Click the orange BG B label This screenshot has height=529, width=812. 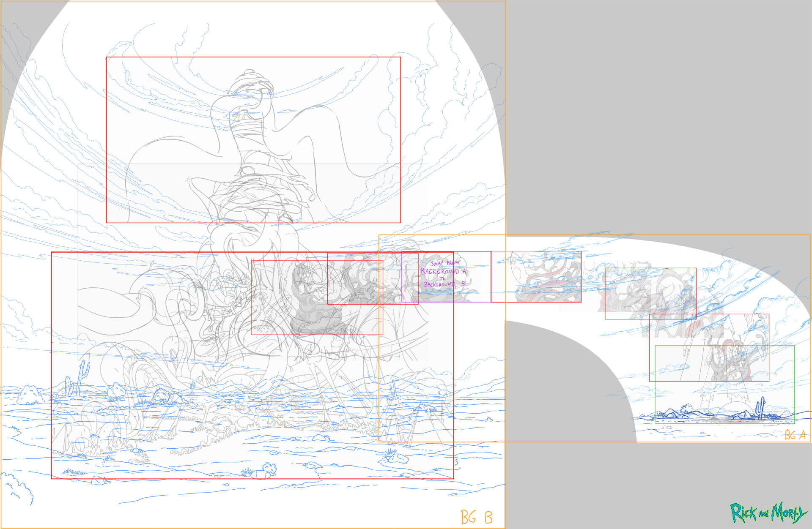point(476,517)
